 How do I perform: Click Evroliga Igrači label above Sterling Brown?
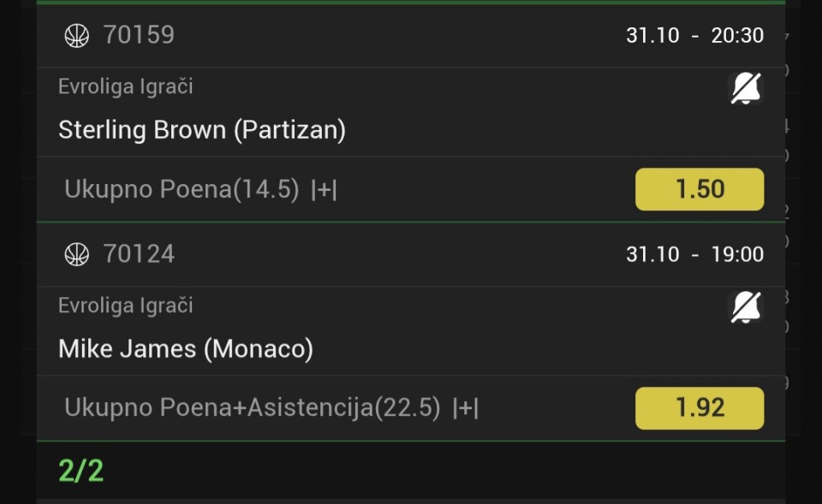125,86
